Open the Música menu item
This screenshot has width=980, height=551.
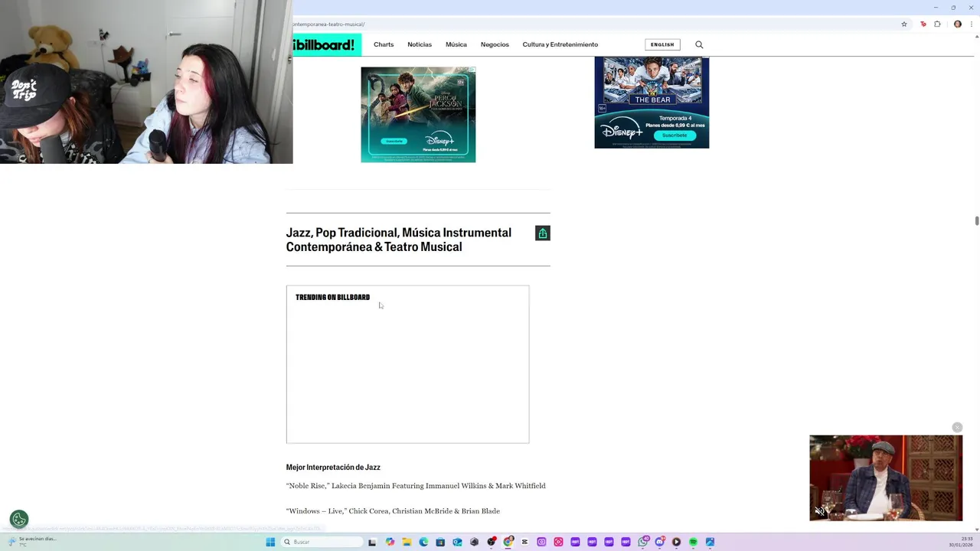(x=456, y=44)
